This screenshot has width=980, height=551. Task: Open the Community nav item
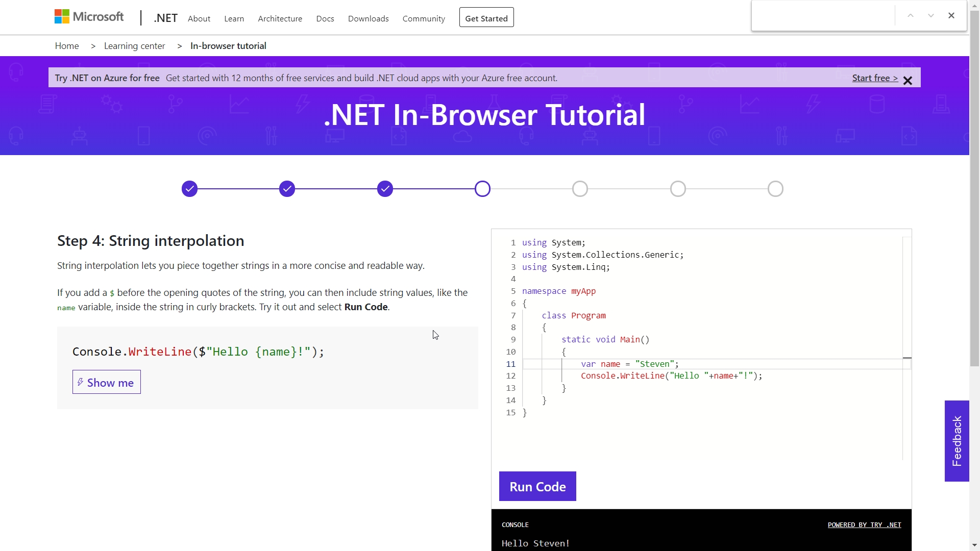tap(424, 19)
